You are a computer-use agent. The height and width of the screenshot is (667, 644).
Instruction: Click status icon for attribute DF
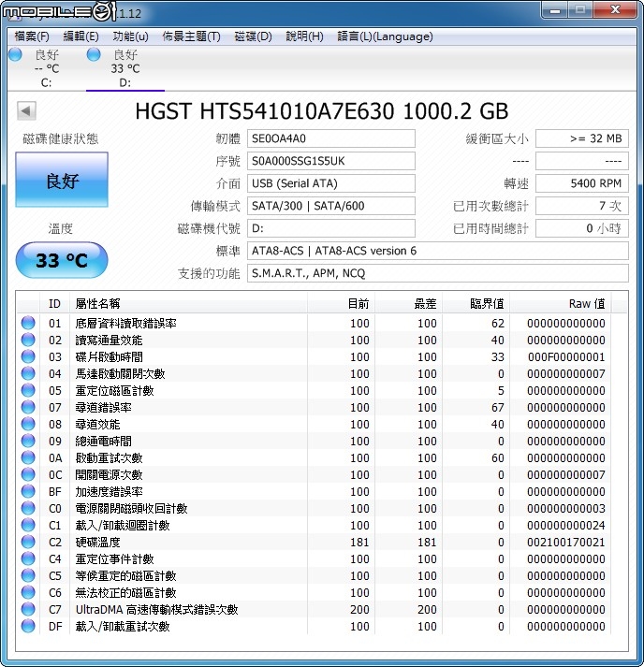coord(28,626)
